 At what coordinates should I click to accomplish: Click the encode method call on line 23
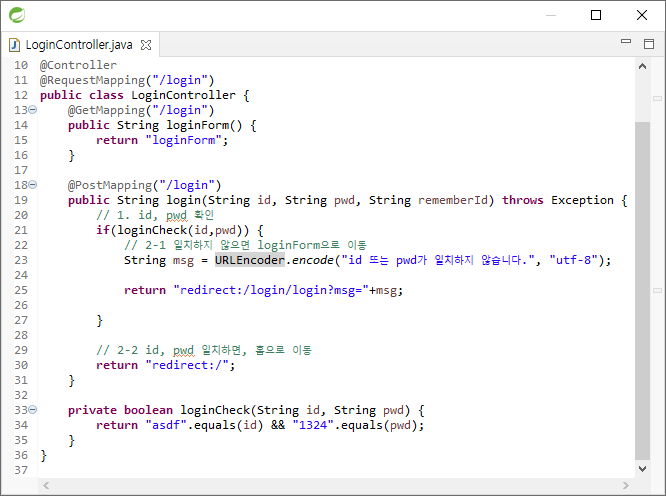[x=313, y=260]
